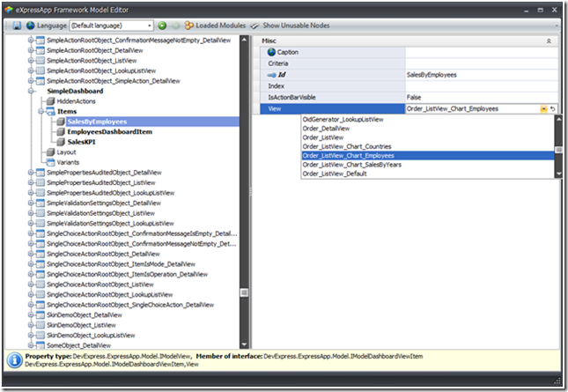Expand SimpleActionRootObject_DetailView node
The height and width of the screenshot is (392, 568).
click(x=31, y=50)
